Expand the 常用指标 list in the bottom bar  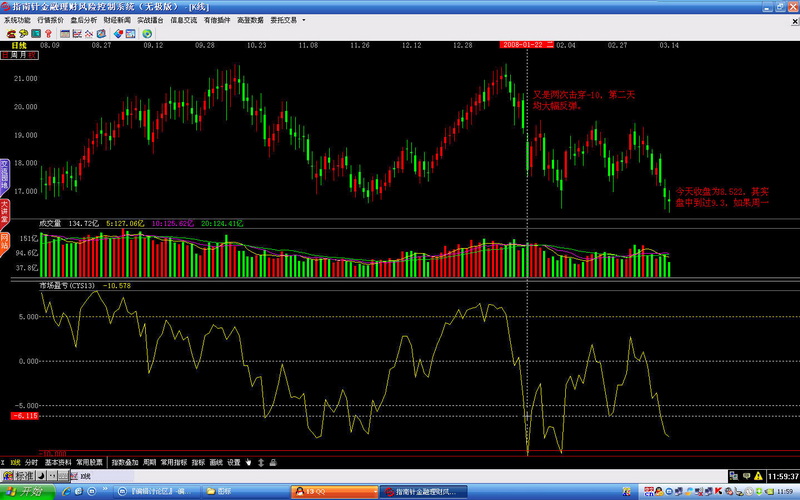coord(173,463)
